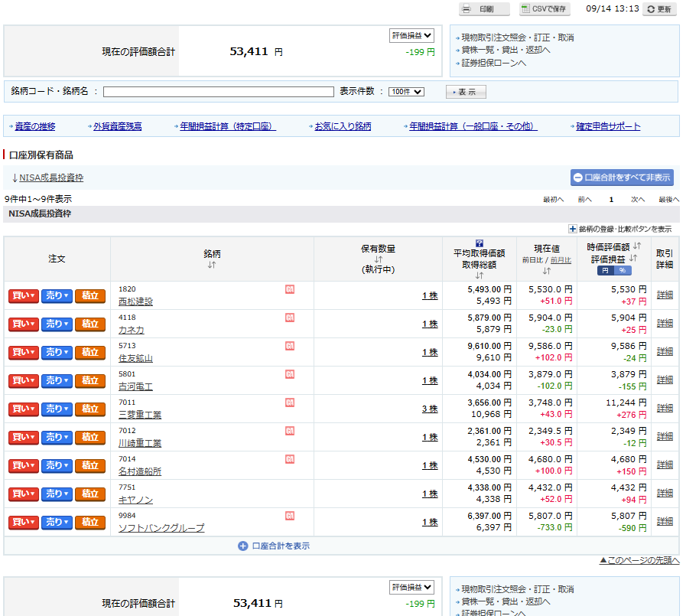Click the 積立 button for 川崎重工業
Screen dimensions: 686x616
[90, 438]
